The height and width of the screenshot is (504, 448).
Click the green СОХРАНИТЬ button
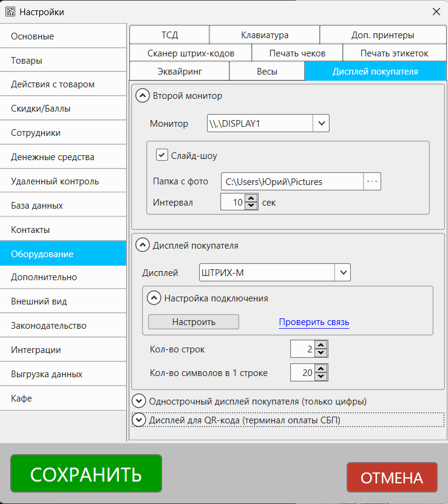click(x=86, y=474)
